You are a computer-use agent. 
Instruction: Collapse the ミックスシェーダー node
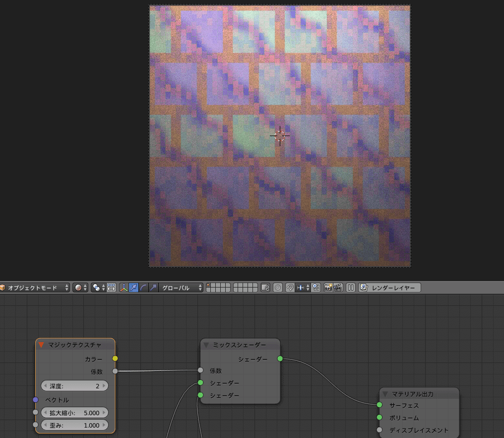206,345
